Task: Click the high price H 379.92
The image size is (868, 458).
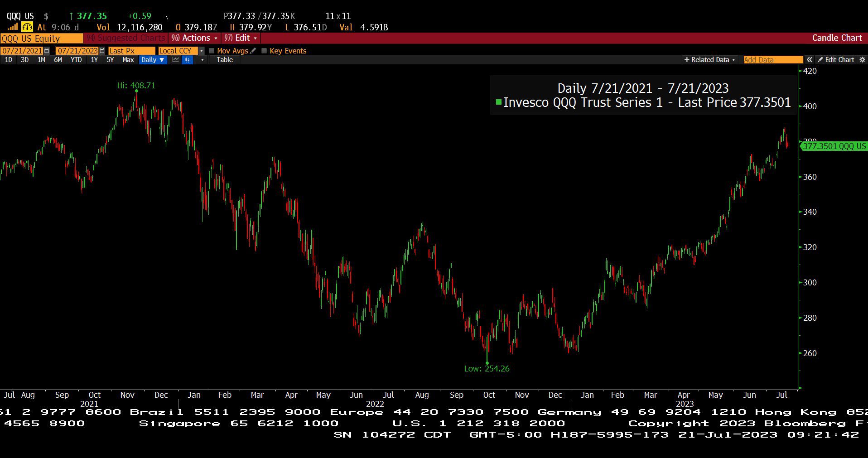Action: pos(251,27)
